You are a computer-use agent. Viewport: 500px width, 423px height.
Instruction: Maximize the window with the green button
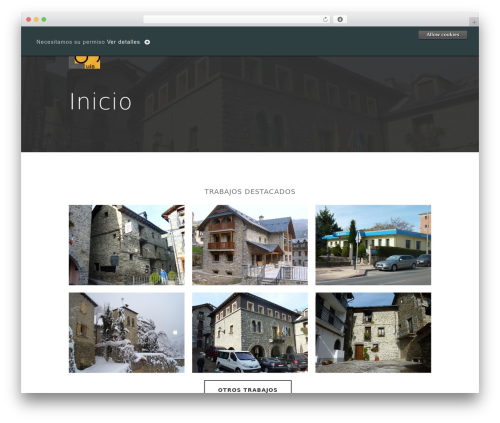(x=44, y=19)
